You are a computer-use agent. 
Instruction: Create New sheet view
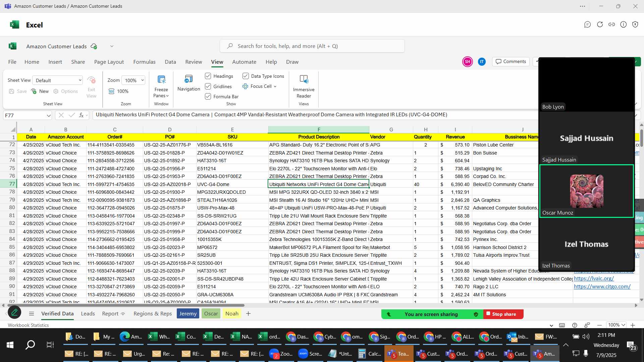[40, 91]
